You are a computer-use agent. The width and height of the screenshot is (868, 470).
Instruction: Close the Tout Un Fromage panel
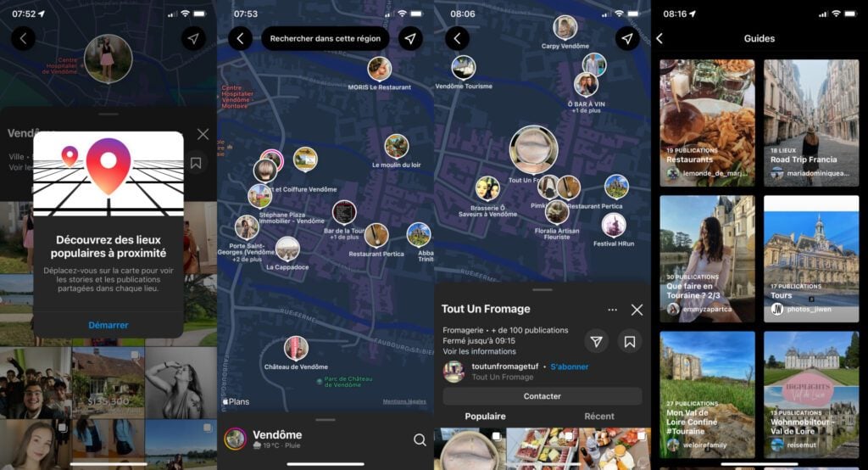[637, 310]
